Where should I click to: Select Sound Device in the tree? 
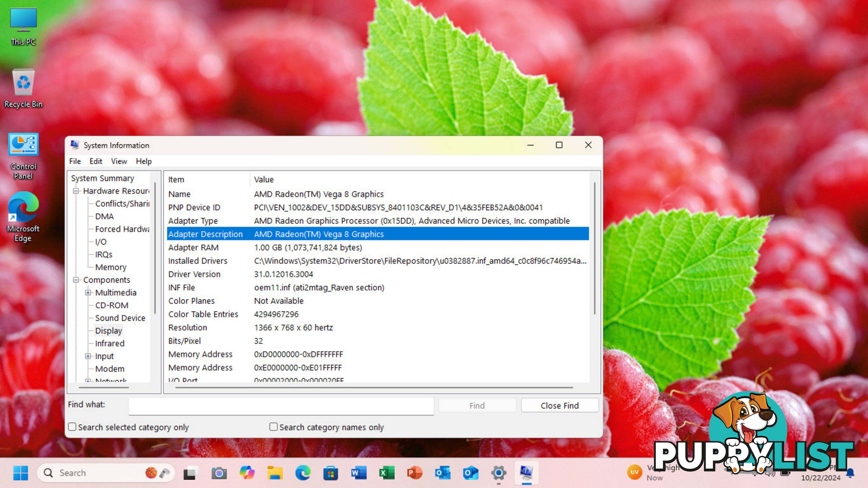click(x=120, y=318)
